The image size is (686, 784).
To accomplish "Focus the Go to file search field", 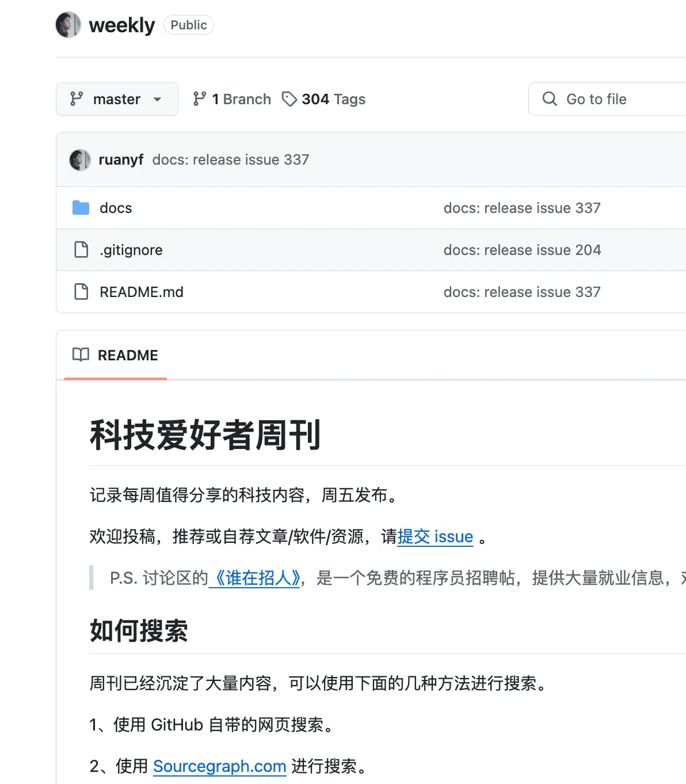I will click(x=607, y=99).
